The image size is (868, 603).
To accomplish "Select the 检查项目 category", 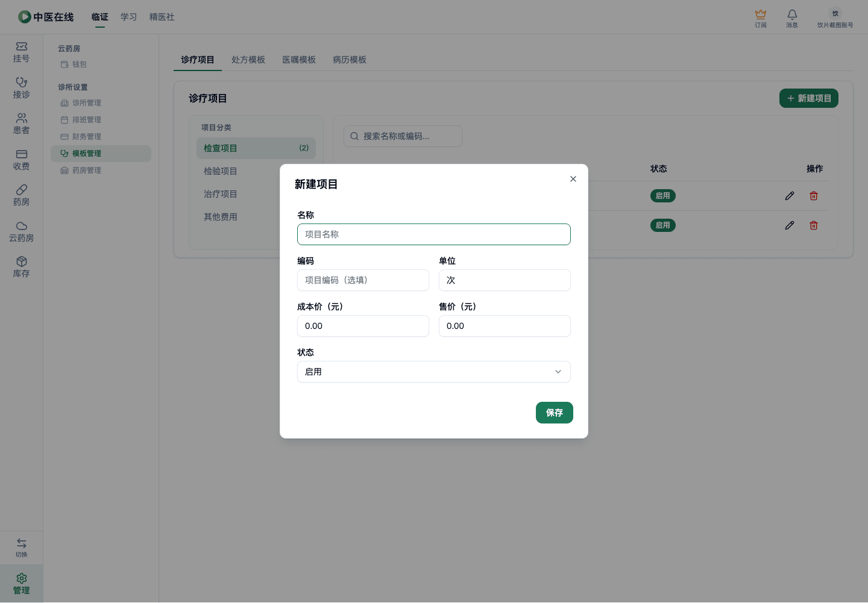I will pos(256,148).
